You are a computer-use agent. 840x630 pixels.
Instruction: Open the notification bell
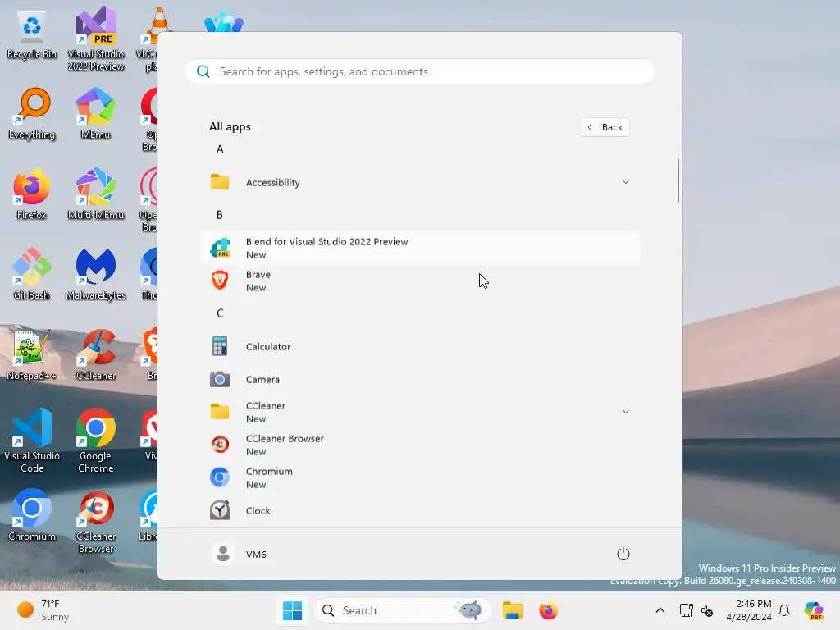coord(784,610)
